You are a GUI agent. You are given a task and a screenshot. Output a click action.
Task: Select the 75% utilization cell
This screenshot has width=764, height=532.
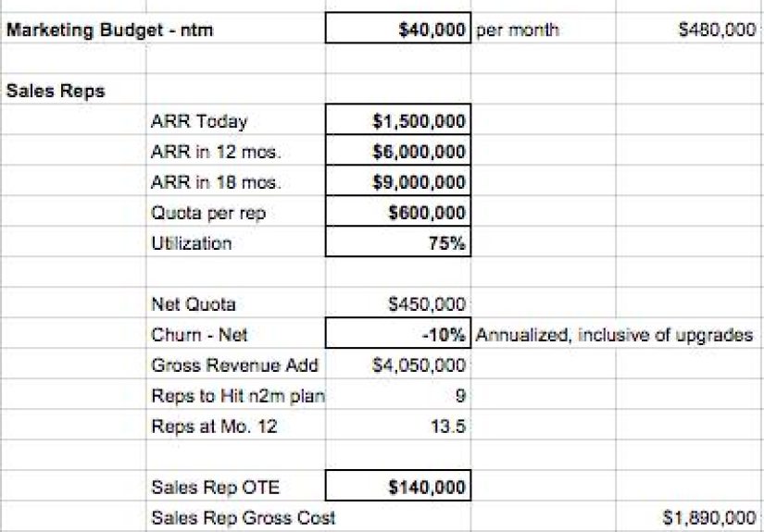tap(398, 241)
